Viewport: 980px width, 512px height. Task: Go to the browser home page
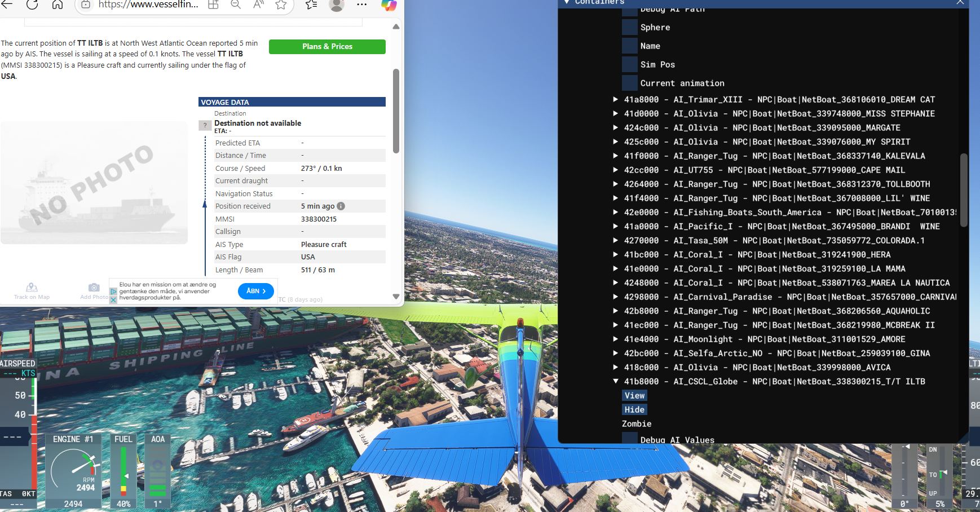pos(58,5)
